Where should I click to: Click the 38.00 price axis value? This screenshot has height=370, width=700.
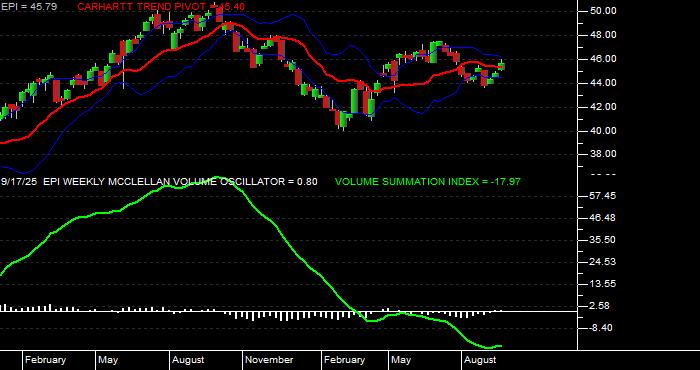(603, 154)
